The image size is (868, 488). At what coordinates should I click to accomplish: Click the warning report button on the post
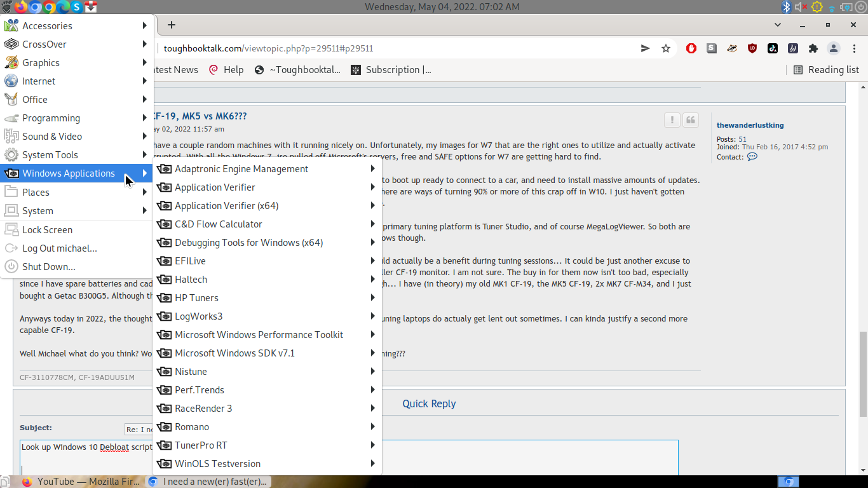672,119
